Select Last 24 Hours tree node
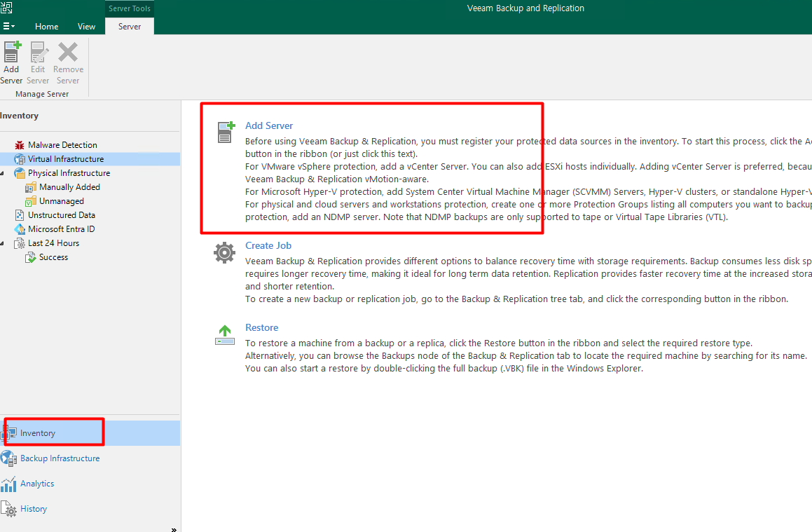812x532 pixels. (53, 243)
